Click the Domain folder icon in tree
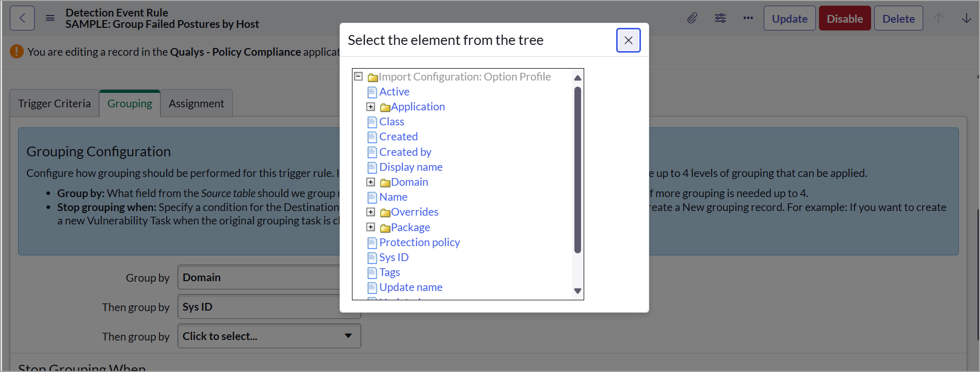The height and width of the screenshot is (372, 980). point(385,183)
